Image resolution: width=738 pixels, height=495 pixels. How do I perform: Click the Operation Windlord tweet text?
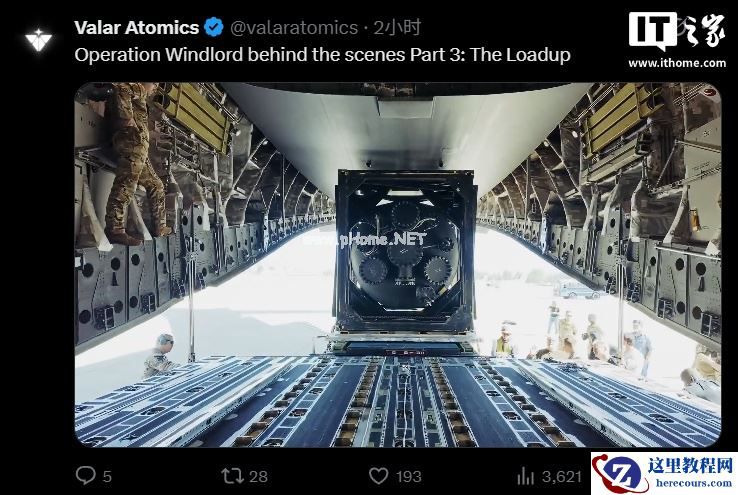pyautogui.click(x=322, y=55)
